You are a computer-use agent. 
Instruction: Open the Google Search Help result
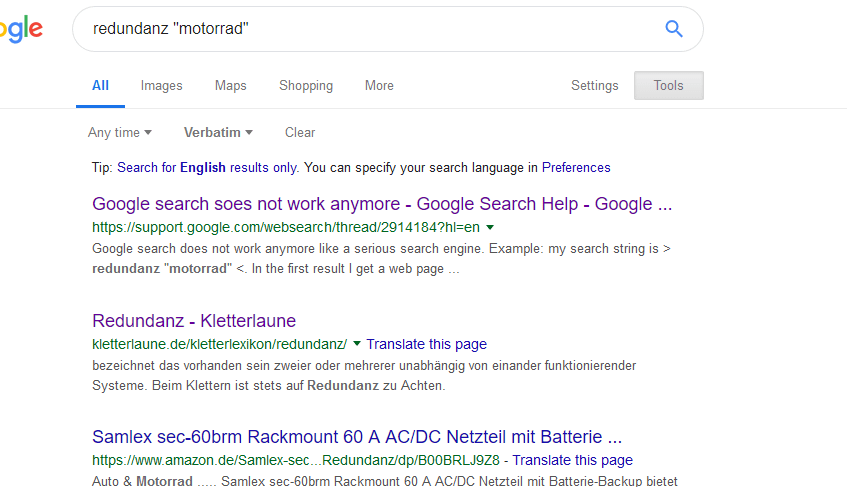(x=381, y=204)
